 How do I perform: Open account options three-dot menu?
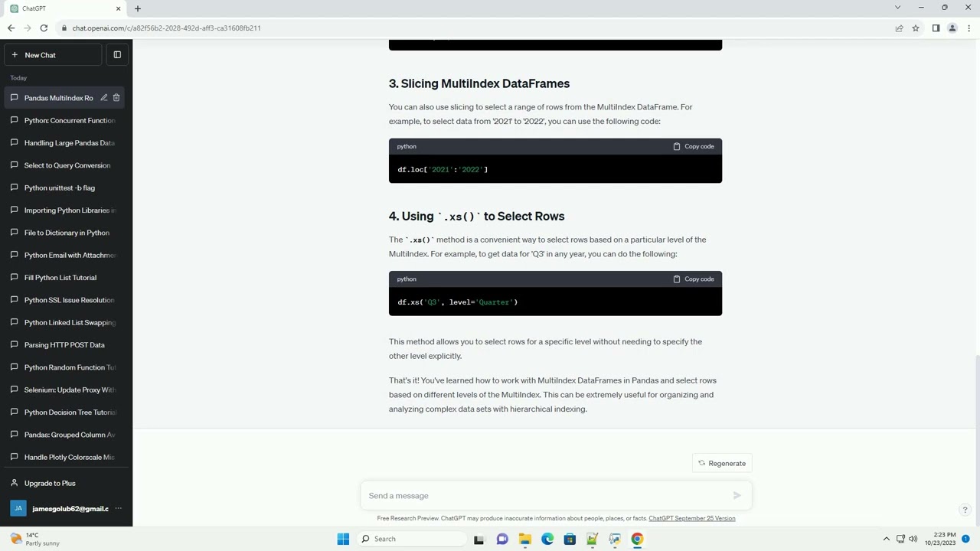[118, 508]
